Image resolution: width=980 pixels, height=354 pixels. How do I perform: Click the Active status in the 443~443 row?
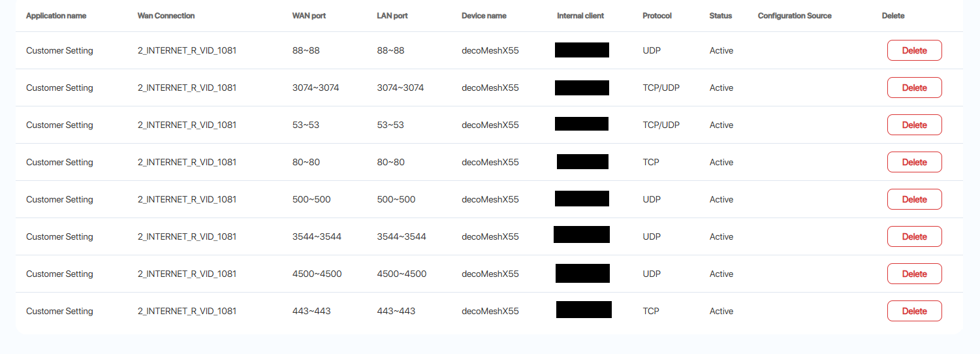pyautogui.click(x=721, y=311)
